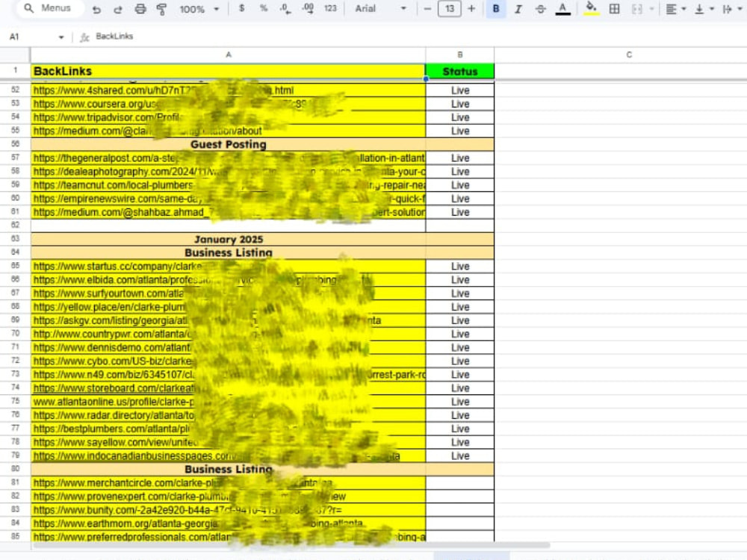Select row 62 header

[x=15, y=225]
